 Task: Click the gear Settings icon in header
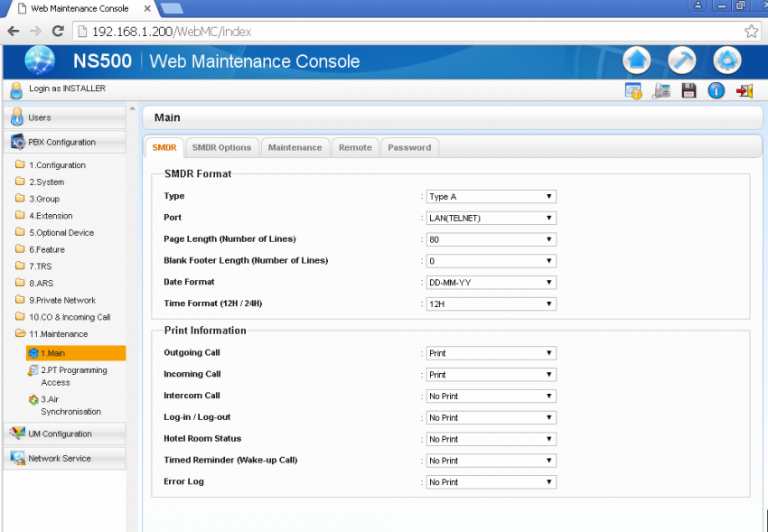[x=727, y=61]
